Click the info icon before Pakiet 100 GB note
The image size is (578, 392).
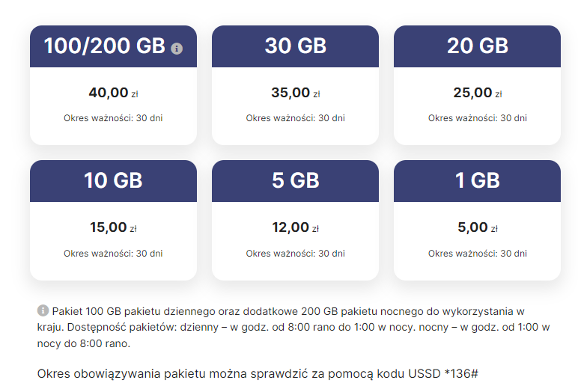[43, 310]
